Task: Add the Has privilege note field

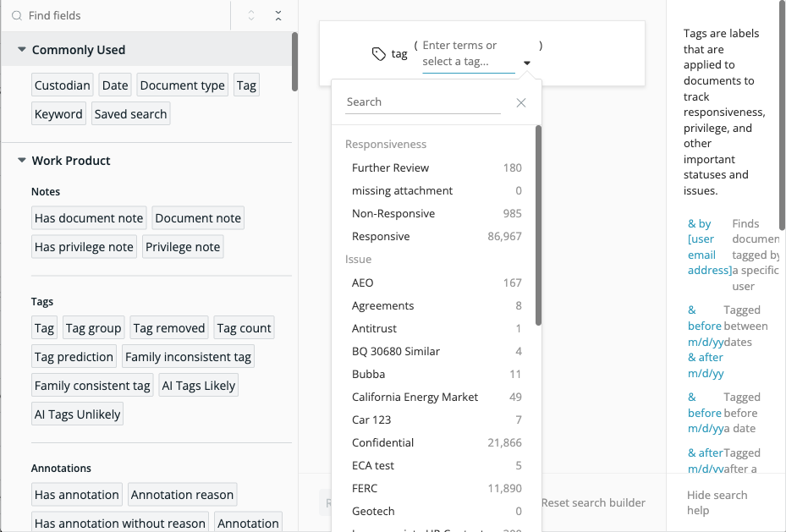Action: 84,247
